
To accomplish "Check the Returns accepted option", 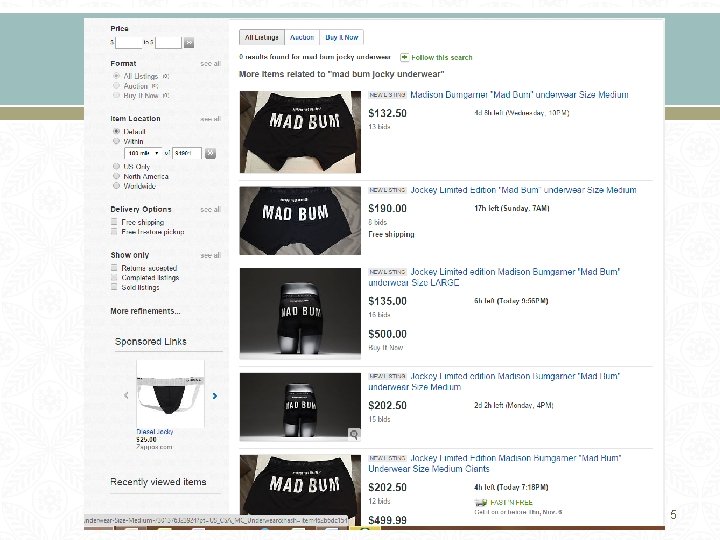I will 114,268.
